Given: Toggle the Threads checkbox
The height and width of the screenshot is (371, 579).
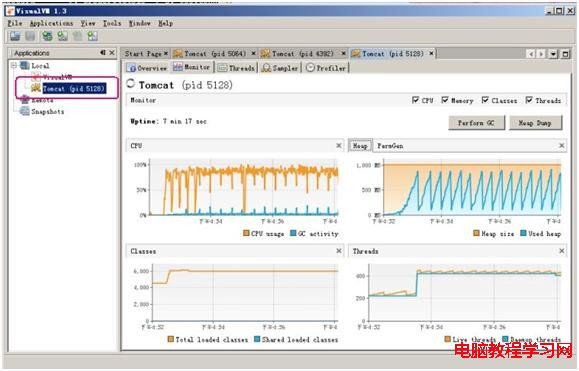Looking at the screenshot, I should coord(529,100).
